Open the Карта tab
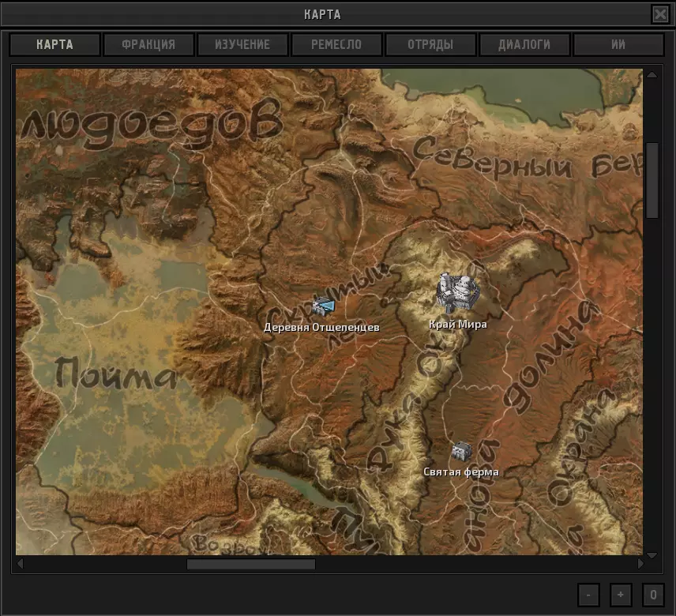This screenshot has width=676, height=616. [x=54, y=44]
